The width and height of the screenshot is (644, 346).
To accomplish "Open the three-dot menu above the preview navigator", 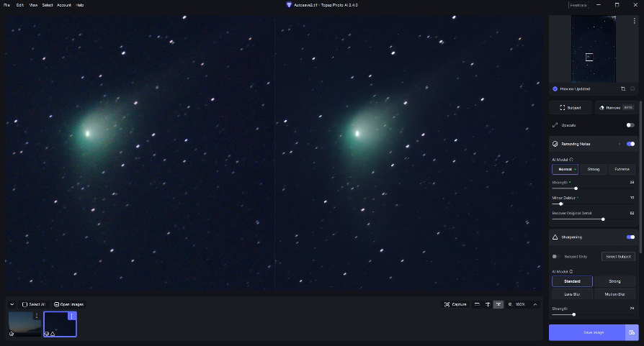I will 634,22.
